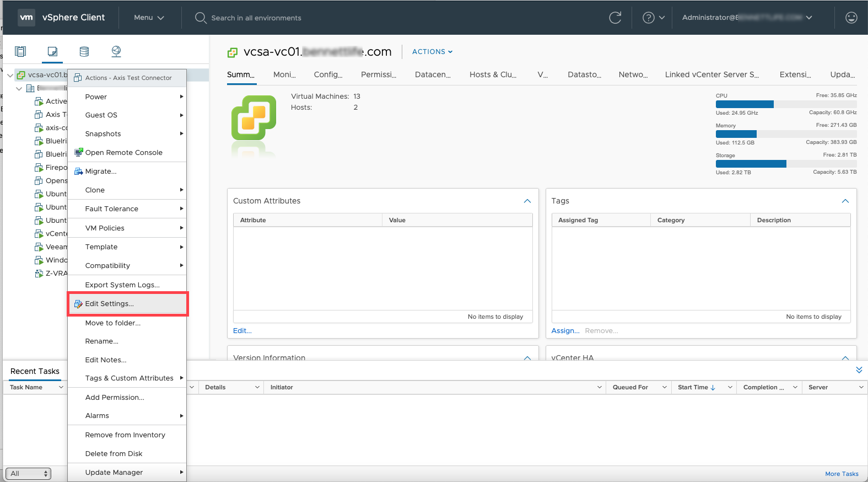Open the ACTIONS dropdown

[433, 51]
